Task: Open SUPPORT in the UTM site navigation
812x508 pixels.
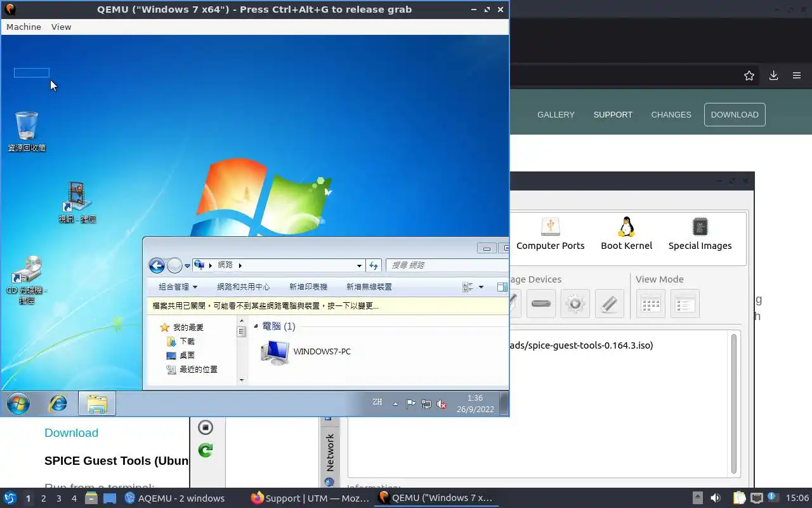Action: point(613,115)
